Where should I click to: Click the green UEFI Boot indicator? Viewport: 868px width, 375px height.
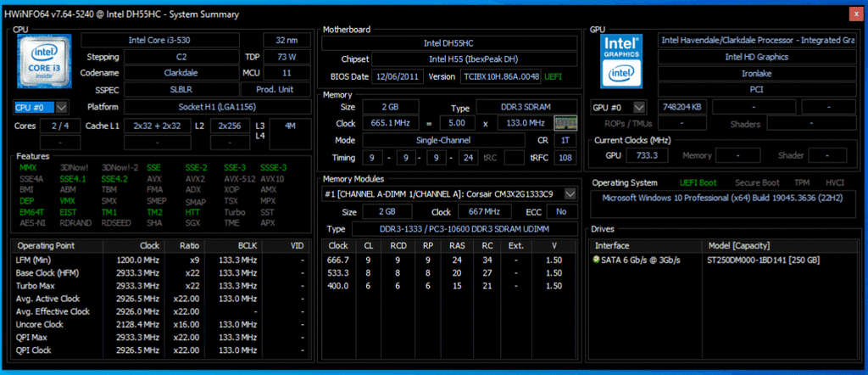[698, 182]
